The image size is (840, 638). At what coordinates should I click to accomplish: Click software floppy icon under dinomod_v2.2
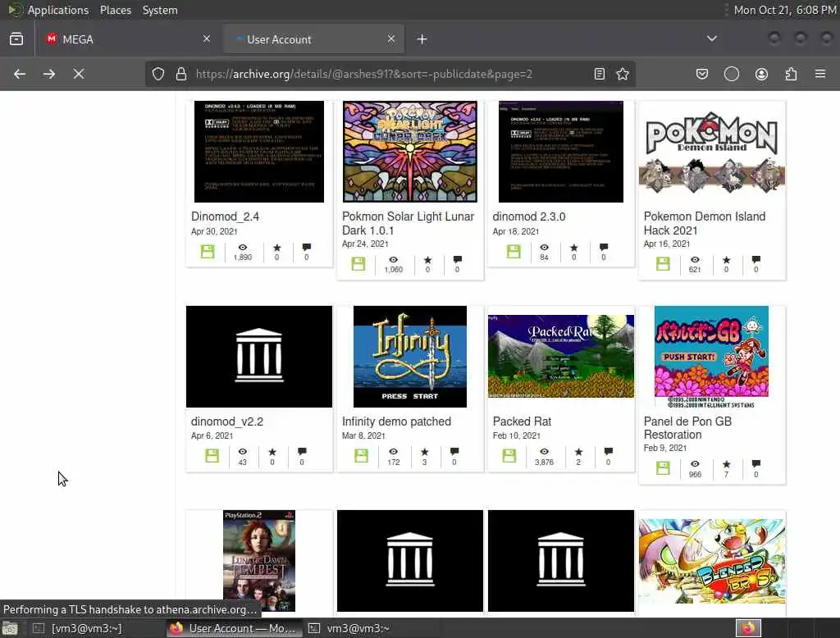tap(212, 456)
